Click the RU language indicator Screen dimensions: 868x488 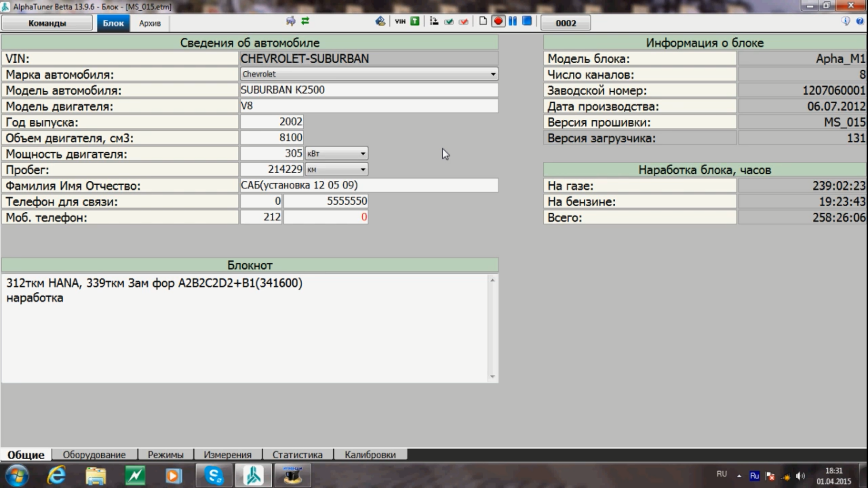722,474
